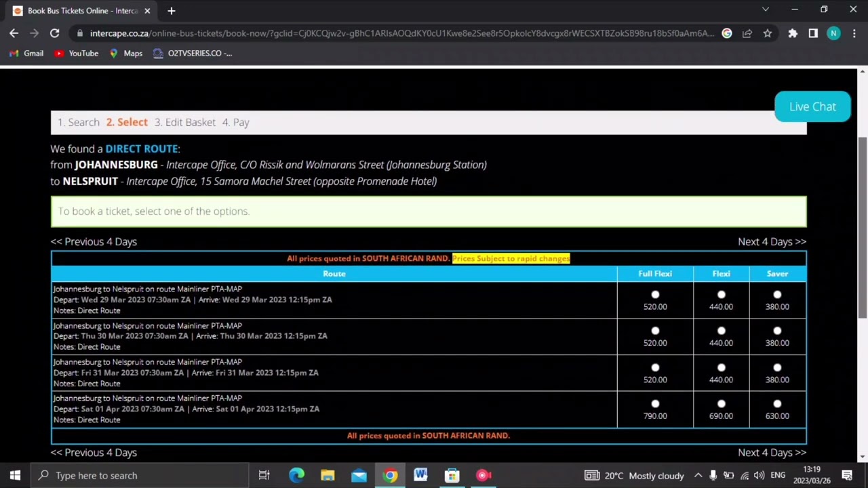Viewport: 868px width, 488px height.
Task: Choose Full Flexi fare for Thu 30 Mar
Action: coord(655,331)
